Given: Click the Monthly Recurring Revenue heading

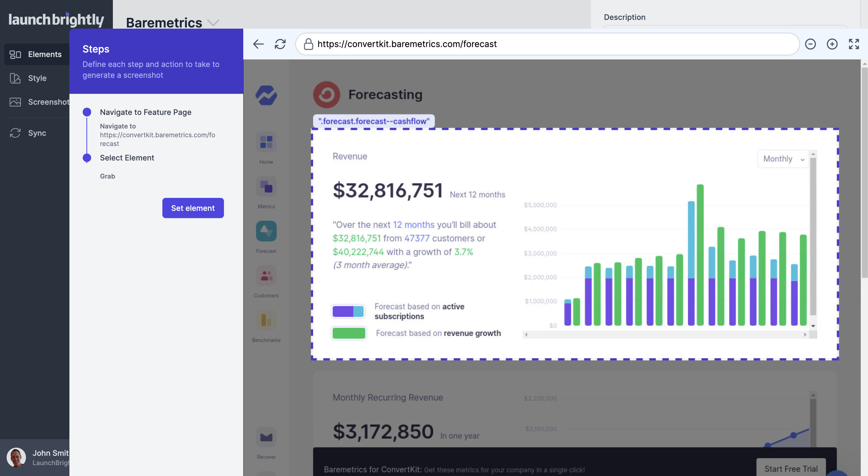Looking at the screenshot, I should [388, 398].
